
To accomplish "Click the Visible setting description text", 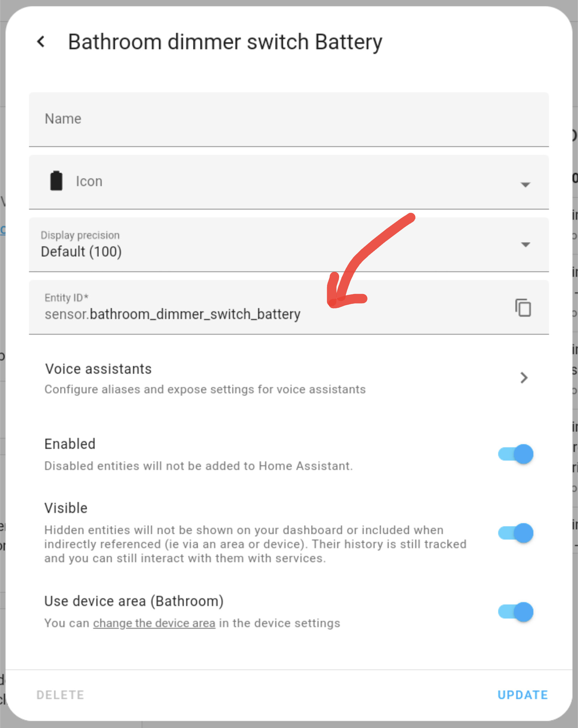I will coord(255,544).
